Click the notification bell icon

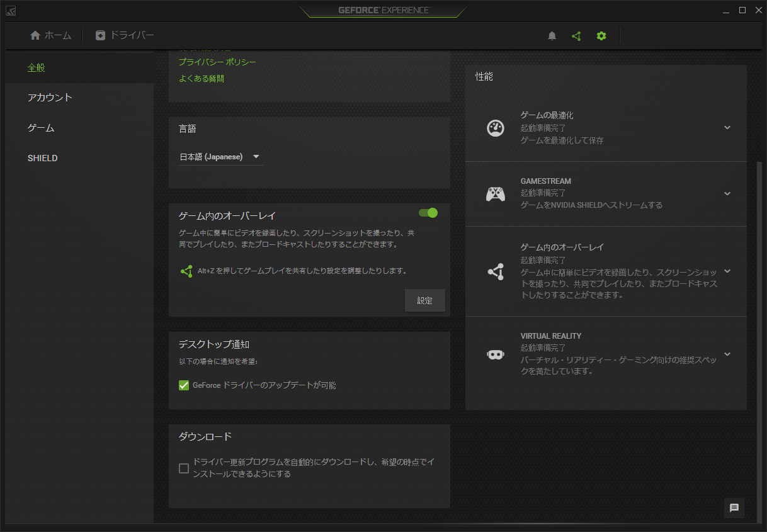coord(552,36)
